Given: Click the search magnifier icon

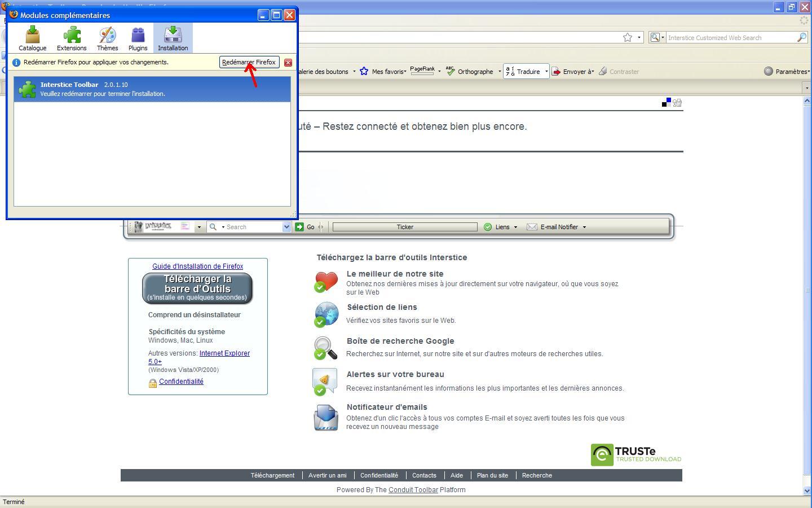Looking at the screenshot, I should (801, 37).
